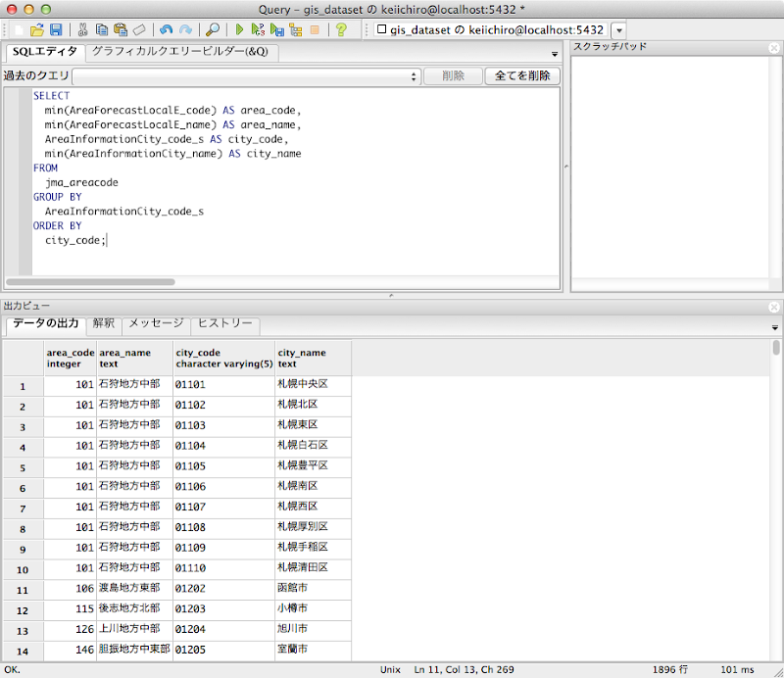Image resolution: width=784 pixels, height=678 pixels.
Task: Expand the 過去のクエリ combo box
Action: (414, 75)
